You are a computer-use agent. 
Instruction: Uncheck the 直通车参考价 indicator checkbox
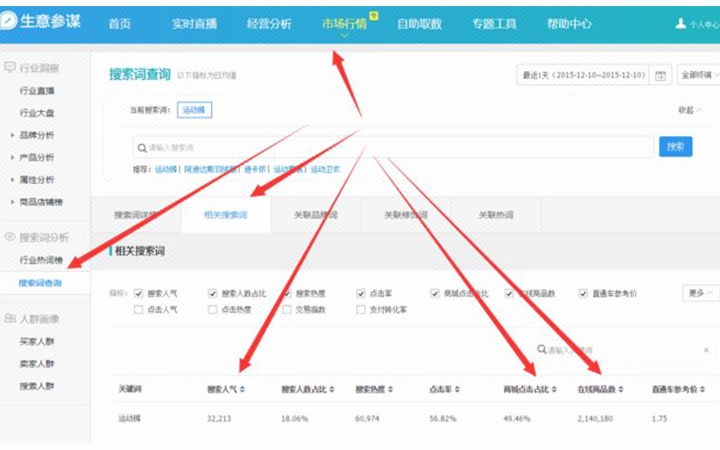coord(583,293)
